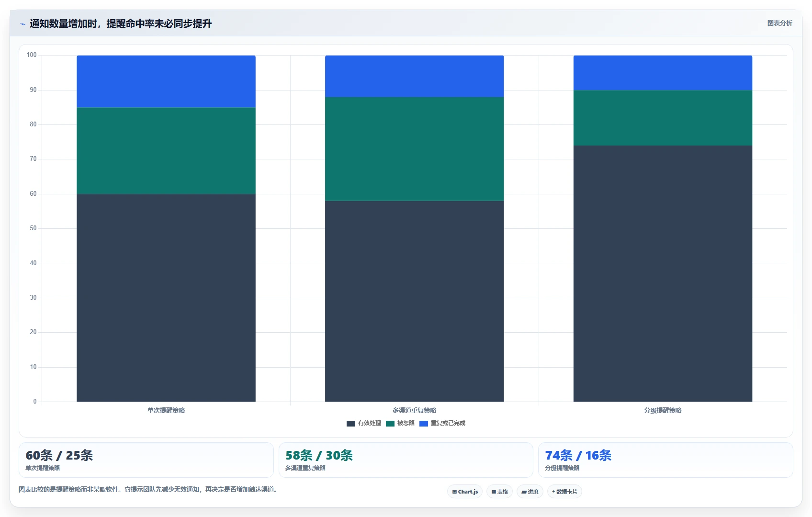The width and height of the screenshot is (812, 517).
Task: Click the 多渠道重复策略 caption in the second stat card
Action: point(305,468)
